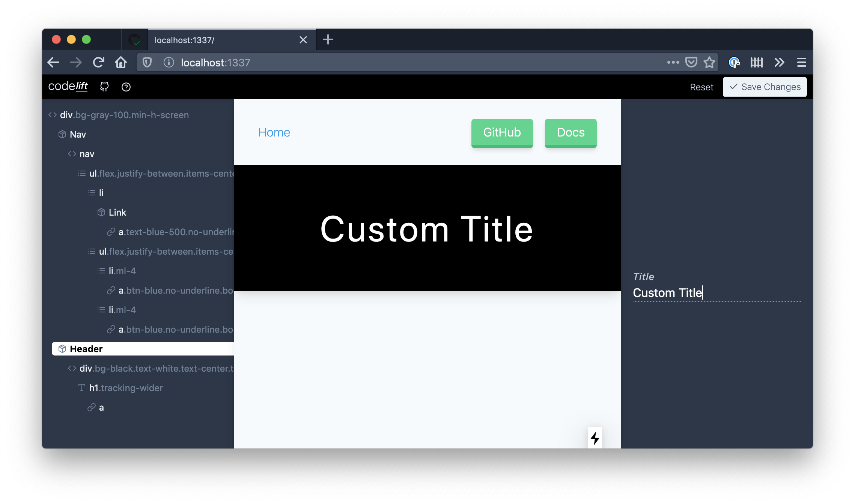
Task: Click the lightning bolt icon in preview
Action: pyautogui.click(x=595, y=438)
